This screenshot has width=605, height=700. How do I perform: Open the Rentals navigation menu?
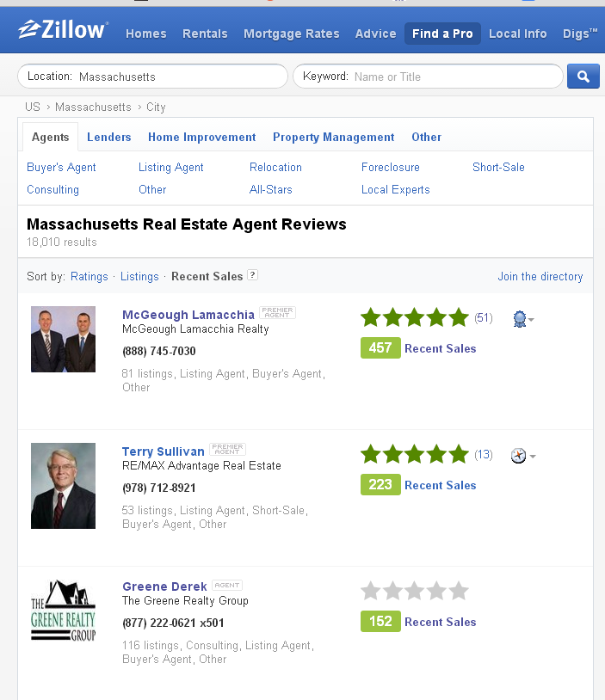[x=205, y=34]
